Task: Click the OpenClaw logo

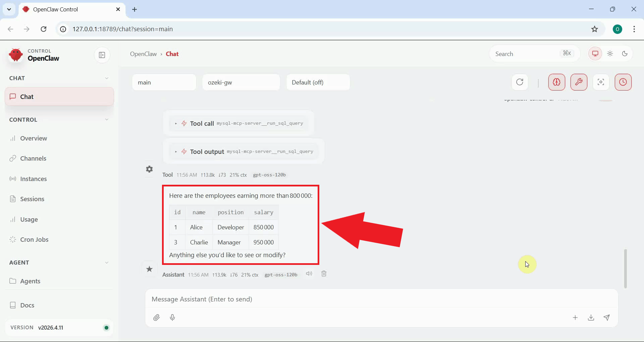Action: [16, 55]
